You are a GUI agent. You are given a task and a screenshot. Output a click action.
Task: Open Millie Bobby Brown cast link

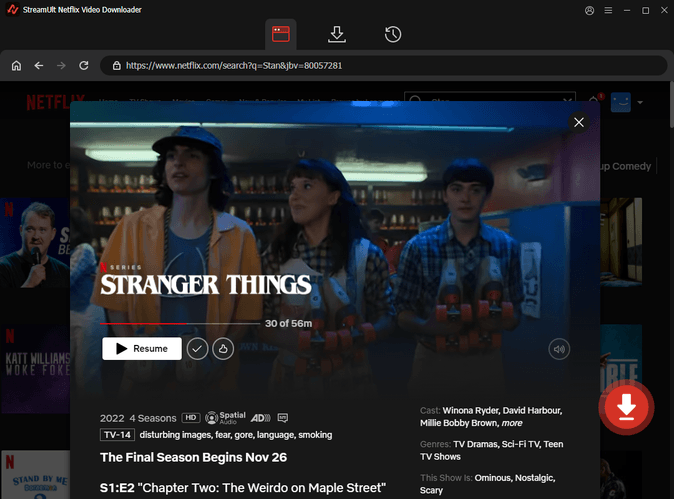pos(459,423)
